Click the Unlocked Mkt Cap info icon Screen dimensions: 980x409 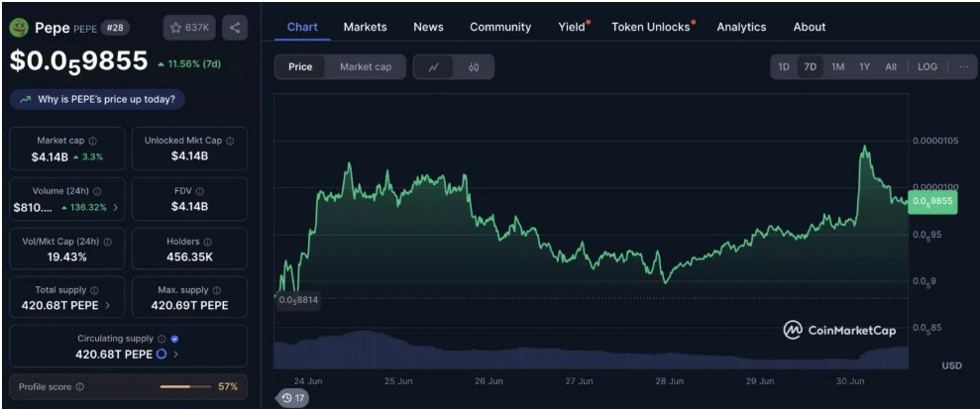point(230,142)
